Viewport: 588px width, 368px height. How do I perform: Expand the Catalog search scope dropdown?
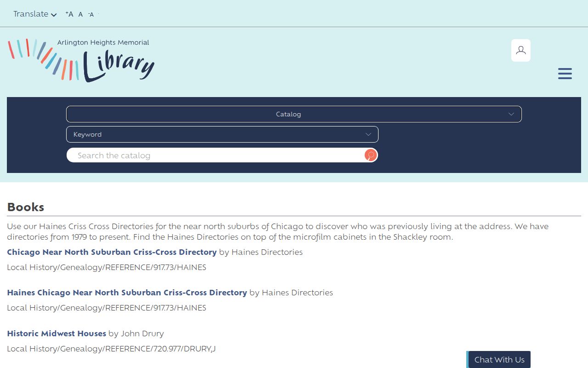(294, 114)
